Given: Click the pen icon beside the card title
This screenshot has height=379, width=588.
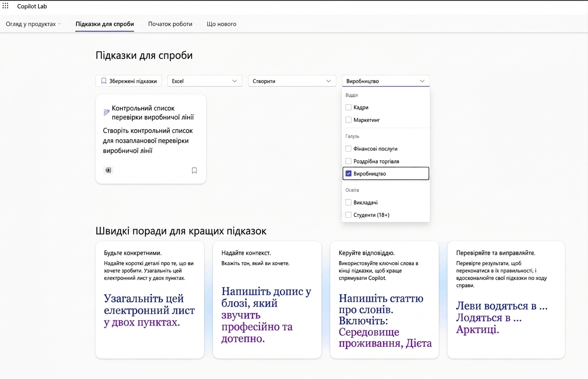Looking at the screenshot, I should point(106,112).
